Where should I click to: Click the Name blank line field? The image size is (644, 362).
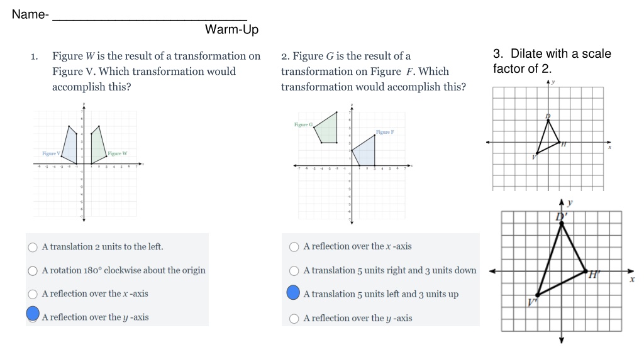click(x=150, y=16)
